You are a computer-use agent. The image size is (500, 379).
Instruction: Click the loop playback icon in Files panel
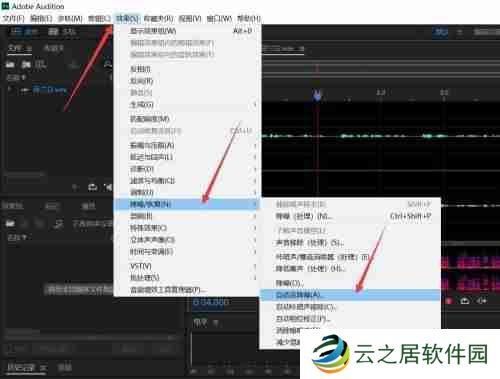[x=92, y=188]
